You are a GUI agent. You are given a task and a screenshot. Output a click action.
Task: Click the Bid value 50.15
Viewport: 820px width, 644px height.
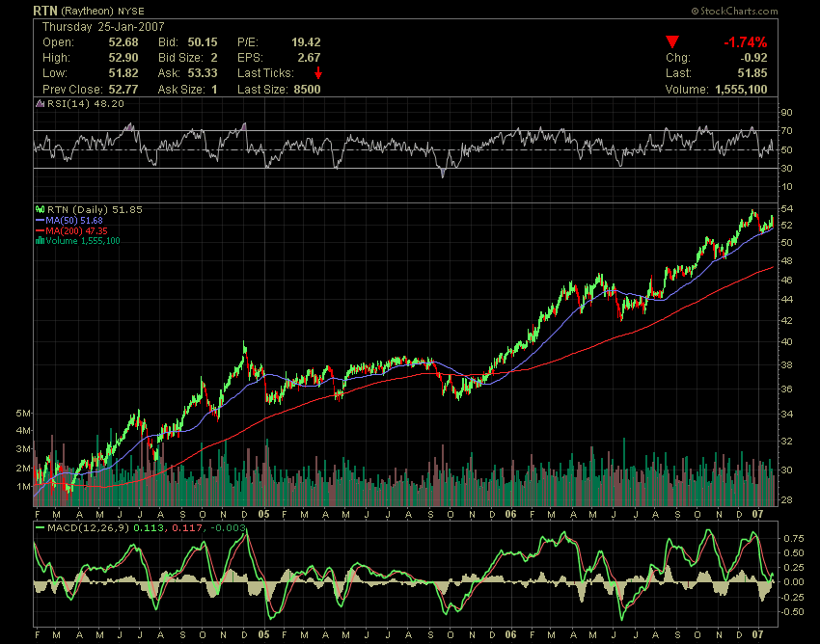(x=203, y=42)
